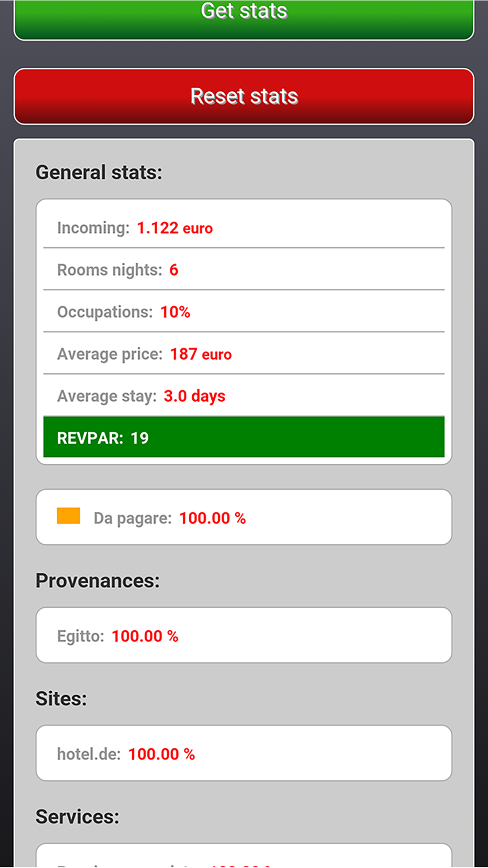Click the green REVPAR bar
The width and height of the screenshot is (488, 868).
coord(244,437)
